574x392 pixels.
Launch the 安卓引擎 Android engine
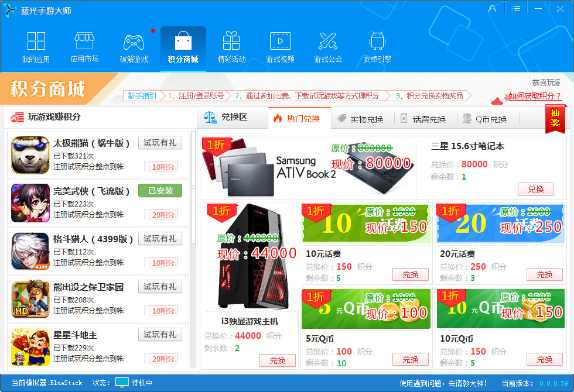point(377,47)
